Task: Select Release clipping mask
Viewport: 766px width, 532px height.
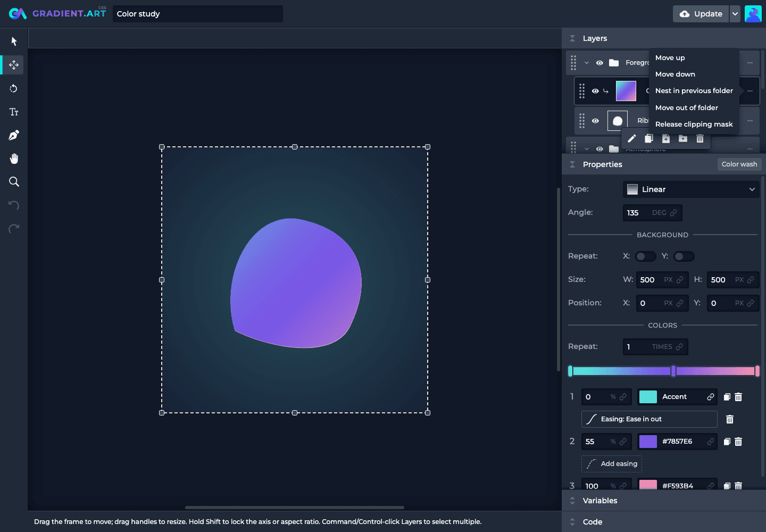Action: pos(694,124)
